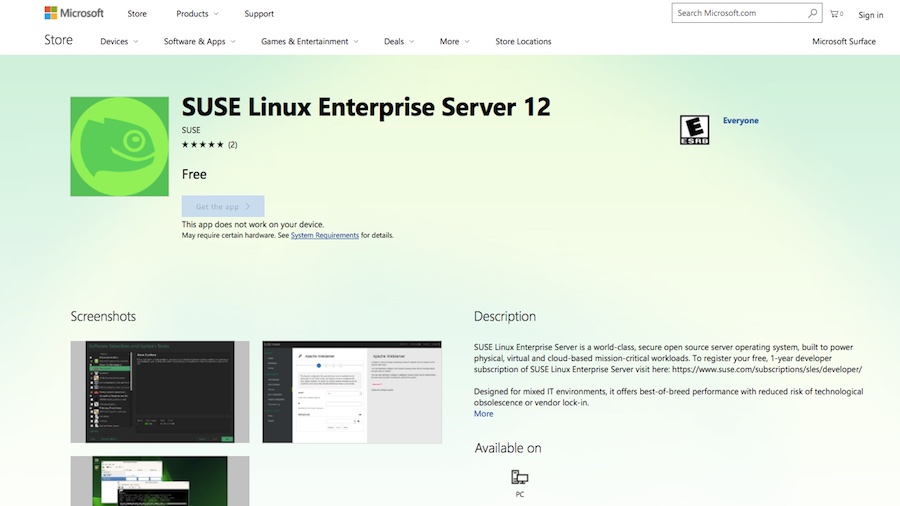Expand the Deals menu
This screenshot has width=900, height=506.
398,41
